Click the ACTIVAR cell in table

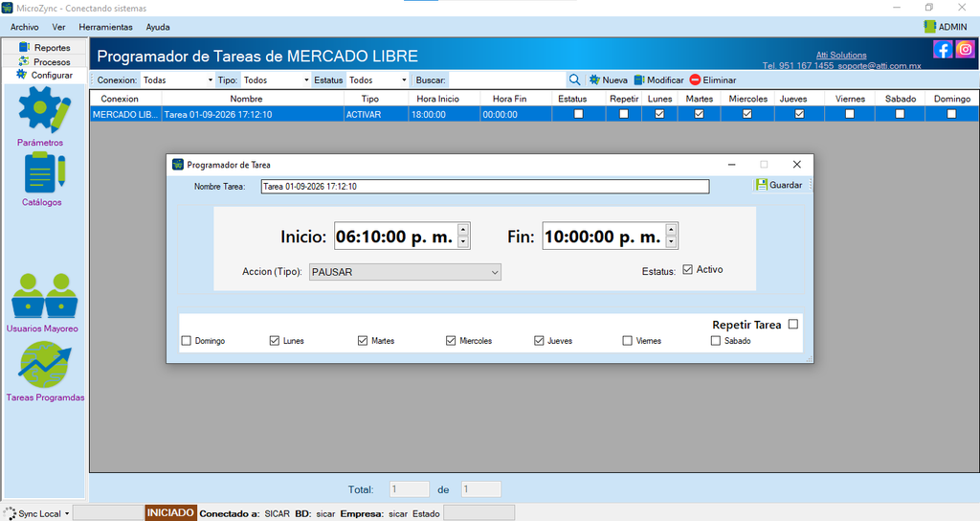tap(375, 115)
